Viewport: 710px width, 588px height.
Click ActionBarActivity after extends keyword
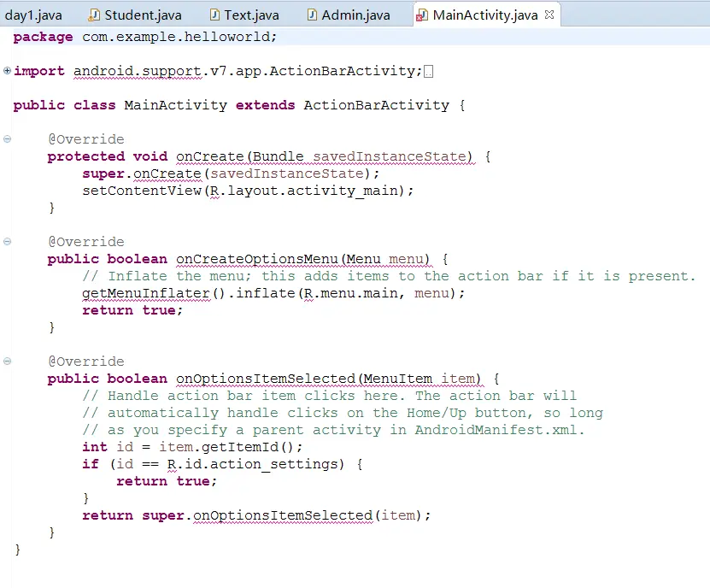point(376,105)
